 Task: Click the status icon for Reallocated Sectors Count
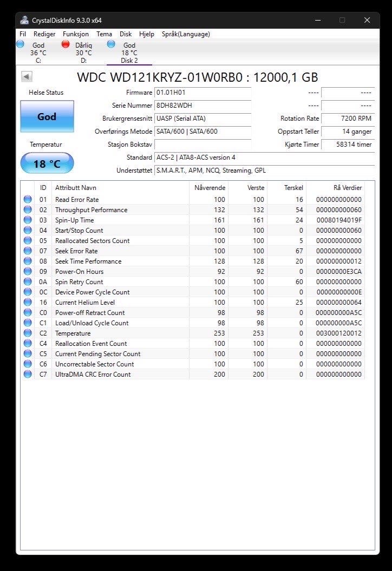point(28,240)
